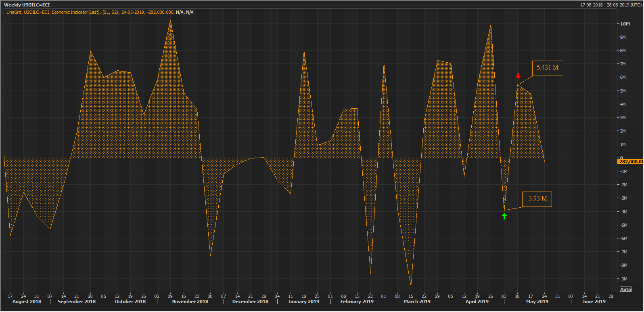Click December 2018 on the time axis
The image size is (644, 312).
tap(250, 301)
